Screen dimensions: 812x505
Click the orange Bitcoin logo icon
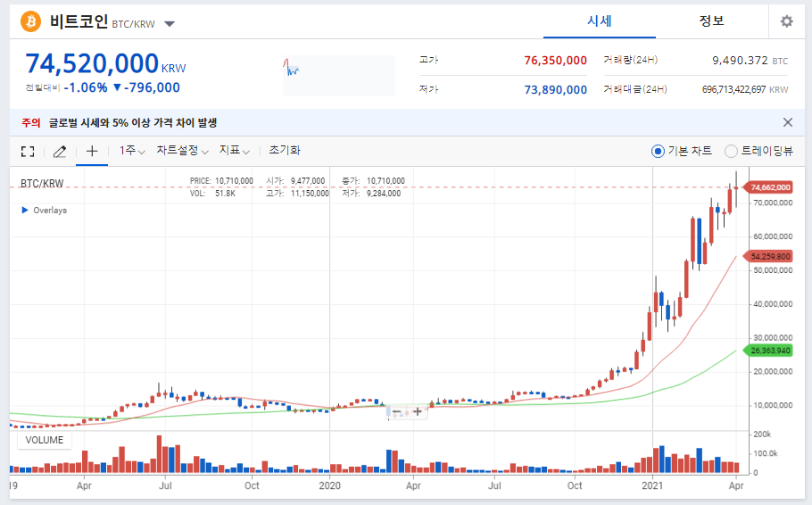point(30,21)
